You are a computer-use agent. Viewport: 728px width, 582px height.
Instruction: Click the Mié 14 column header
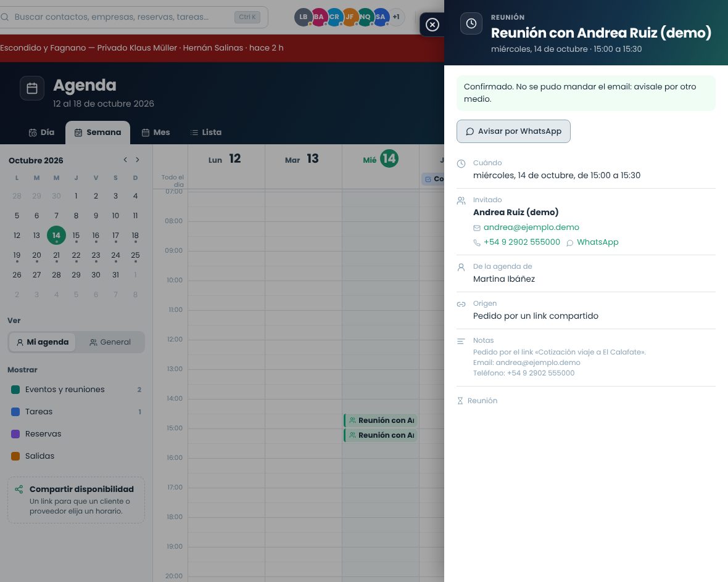(381, 159)
